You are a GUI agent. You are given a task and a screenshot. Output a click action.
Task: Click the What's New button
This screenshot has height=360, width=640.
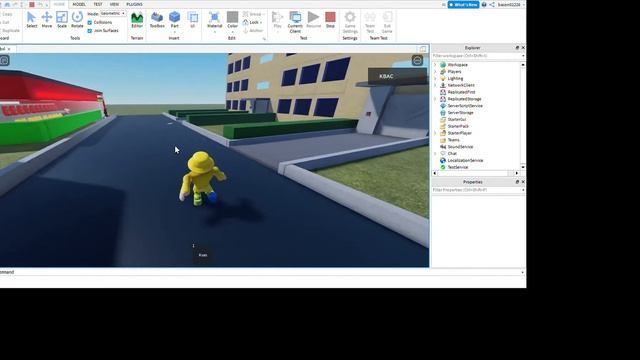[463, 4]
